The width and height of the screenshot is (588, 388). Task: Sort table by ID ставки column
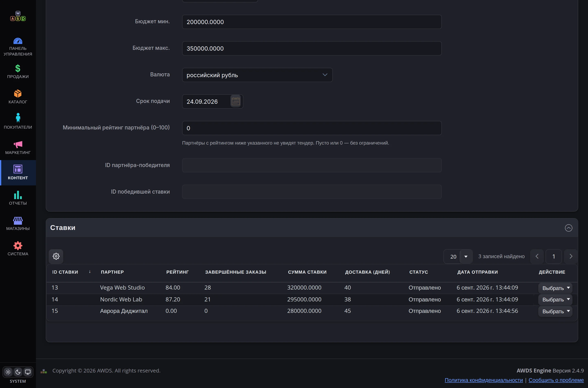pyautogui.click(x=65, y=272)
